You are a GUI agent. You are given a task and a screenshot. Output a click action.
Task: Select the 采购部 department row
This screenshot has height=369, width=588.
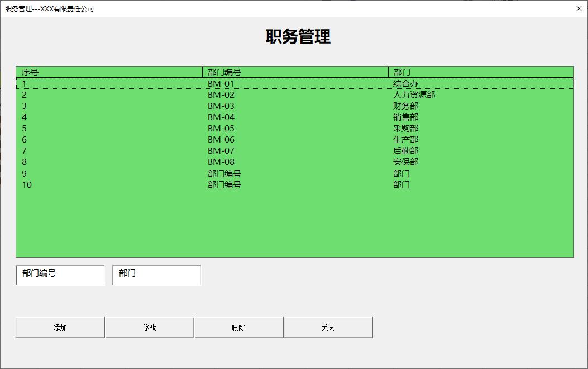click(223, 128)
